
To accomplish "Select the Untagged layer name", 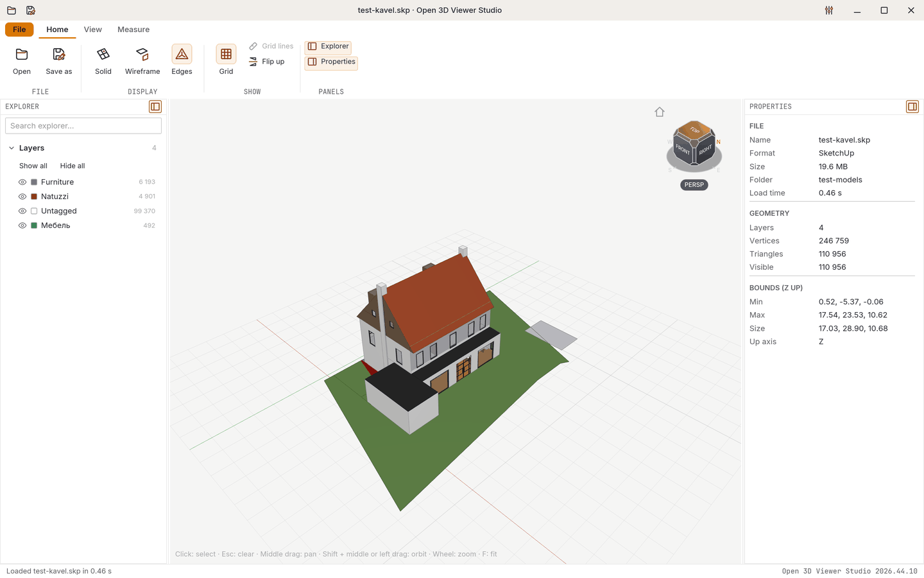I will point(59,211).
